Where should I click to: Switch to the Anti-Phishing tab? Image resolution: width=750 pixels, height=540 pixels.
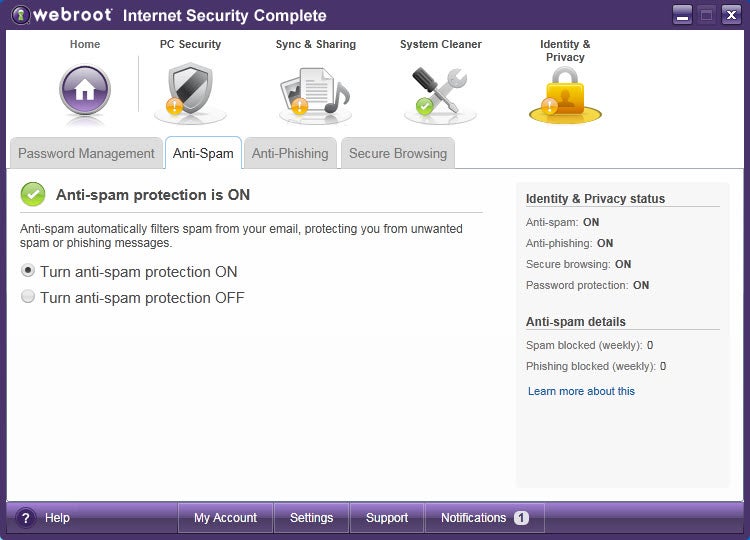pyautogui.click(x=290, y=153)
